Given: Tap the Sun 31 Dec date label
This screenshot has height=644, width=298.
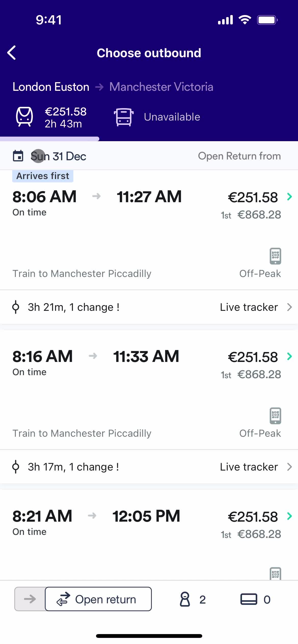Looking at the screenshot, I should pos(58,156).
